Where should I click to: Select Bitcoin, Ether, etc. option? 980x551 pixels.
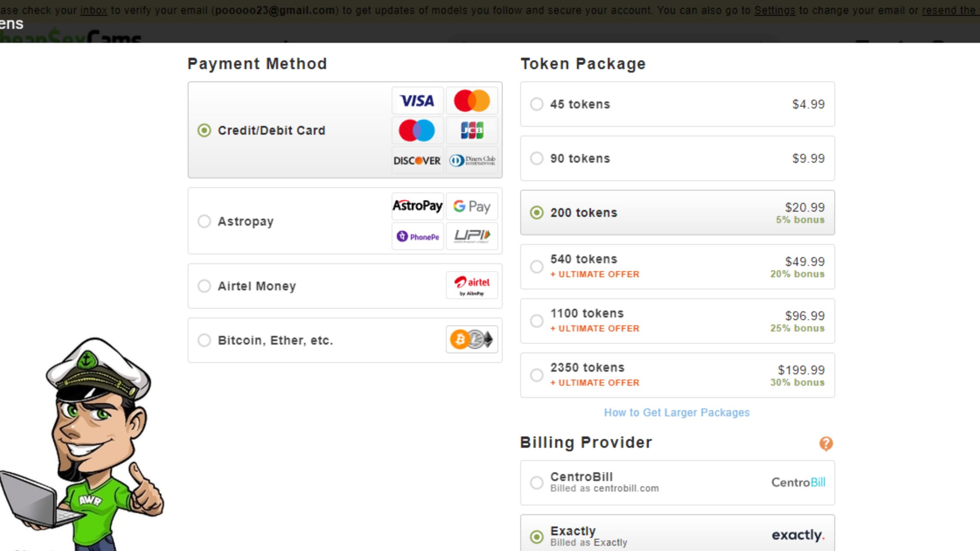(204, 340)
